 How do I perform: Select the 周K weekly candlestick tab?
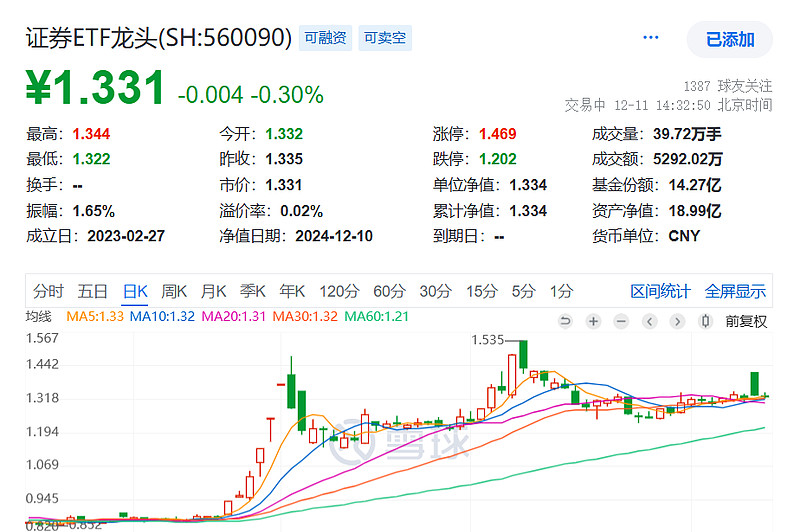(174, 291)
